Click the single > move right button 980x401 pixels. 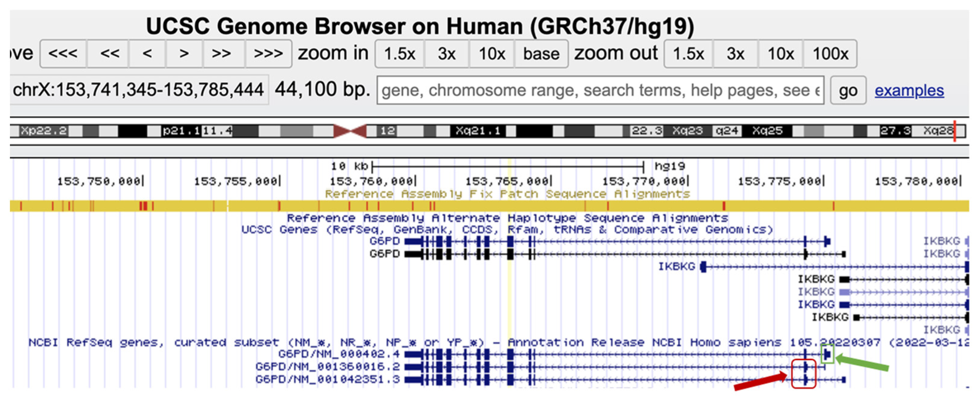(x=184, y=54)
